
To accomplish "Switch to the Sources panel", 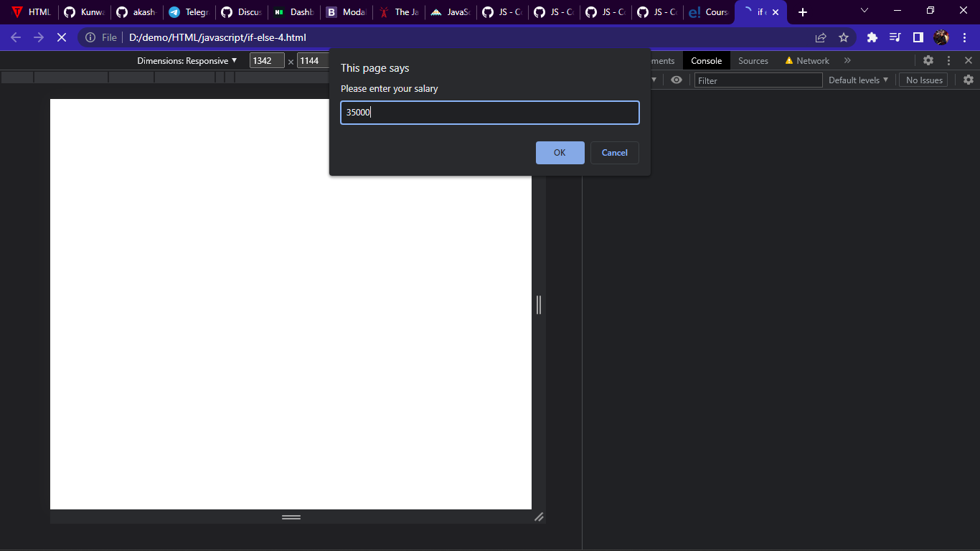I will point(753,60).
